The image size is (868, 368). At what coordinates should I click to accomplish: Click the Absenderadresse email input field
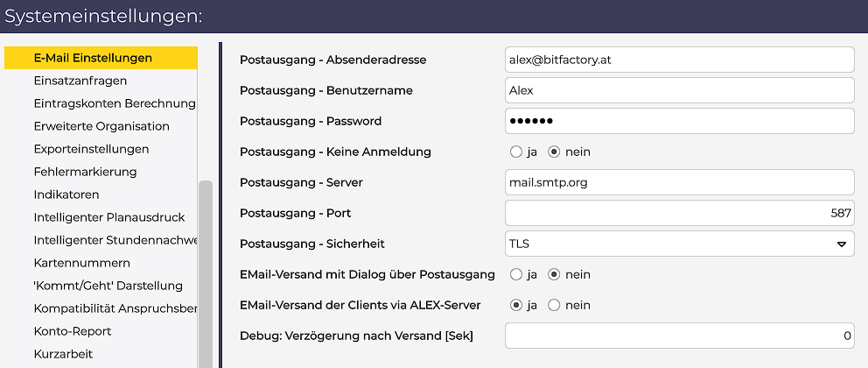(679, 60)
